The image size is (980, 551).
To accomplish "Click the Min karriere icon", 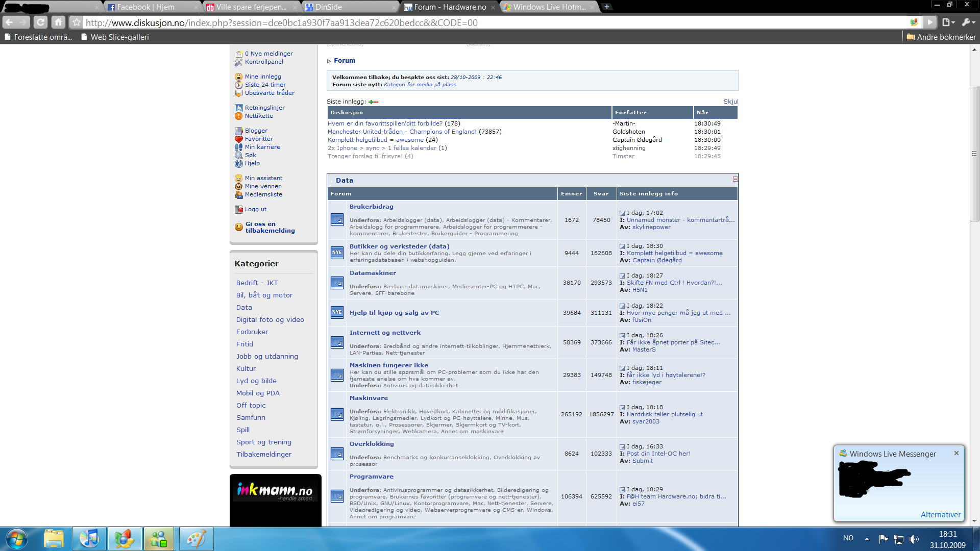I will coord(238,147).
